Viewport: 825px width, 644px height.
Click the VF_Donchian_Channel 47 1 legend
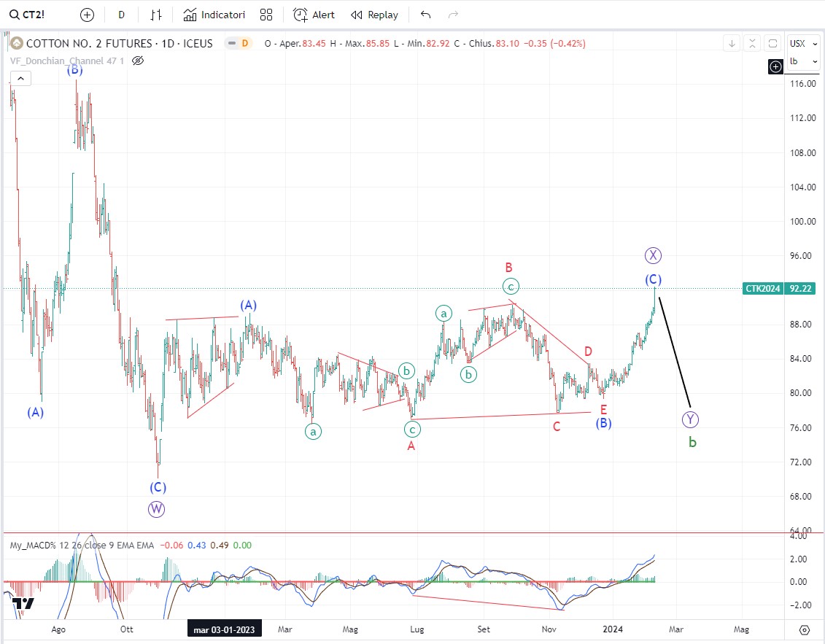tap(67, 61)
